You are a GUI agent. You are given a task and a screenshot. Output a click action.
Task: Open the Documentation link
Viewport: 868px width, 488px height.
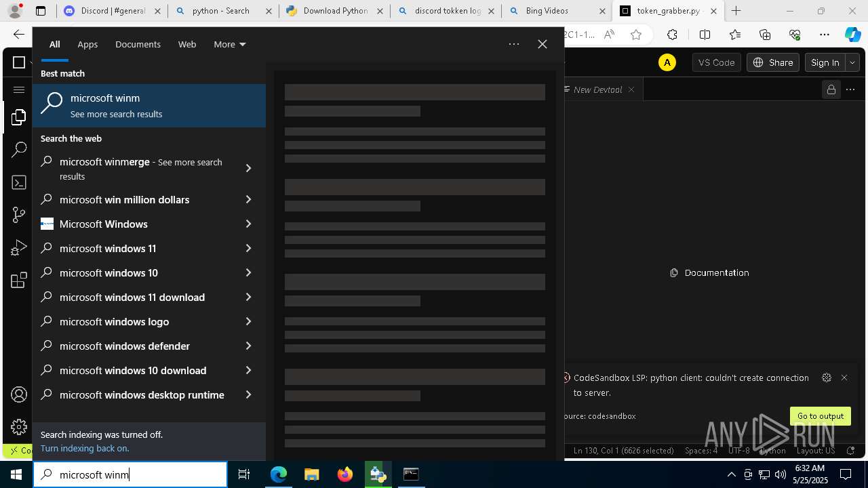tap(709, 272)
